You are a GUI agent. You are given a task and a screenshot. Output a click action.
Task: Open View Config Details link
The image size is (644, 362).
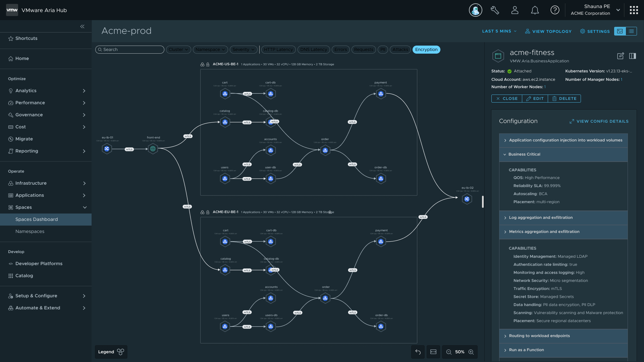599,121
